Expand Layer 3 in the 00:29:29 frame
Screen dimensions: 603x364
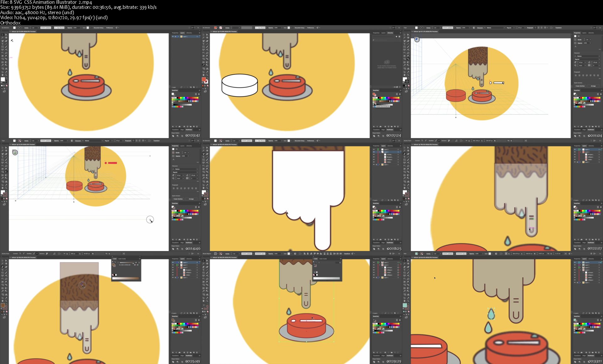click(379, 262)
